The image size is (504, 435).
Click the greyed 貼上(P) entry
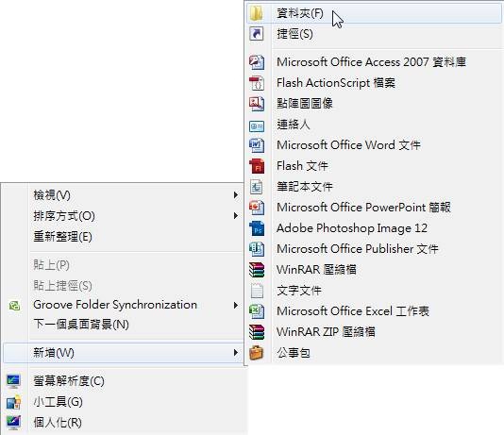tap(123, 265)
